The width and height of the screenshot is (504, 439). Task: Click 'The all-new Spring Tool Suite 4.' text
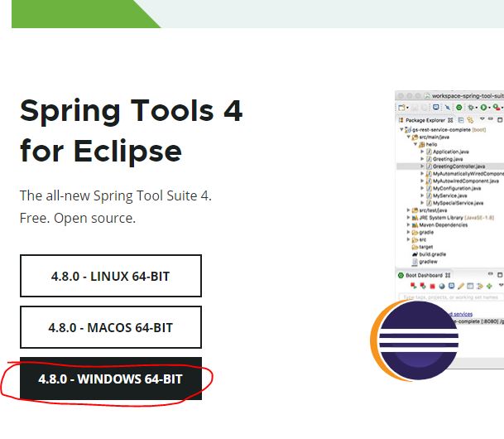(x=116, y=195)
